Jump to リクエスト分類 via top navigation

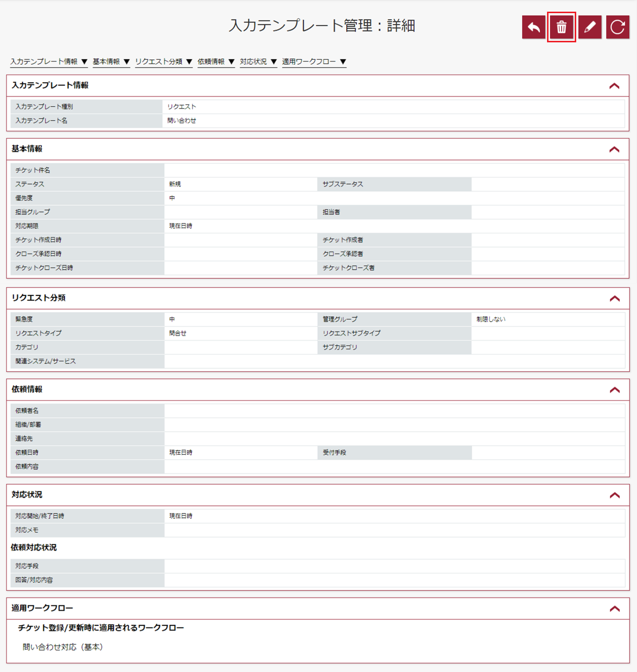pos(163,61)
